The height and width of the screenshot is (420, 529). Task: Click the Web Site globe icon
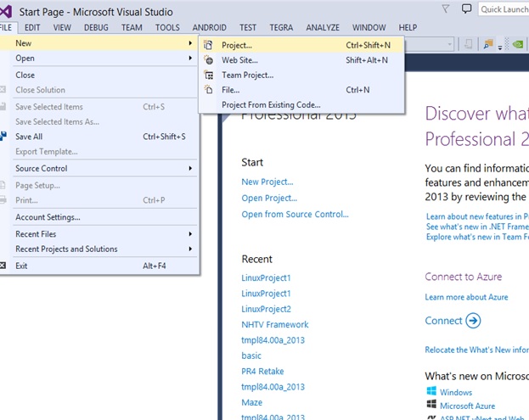point(209,60)
